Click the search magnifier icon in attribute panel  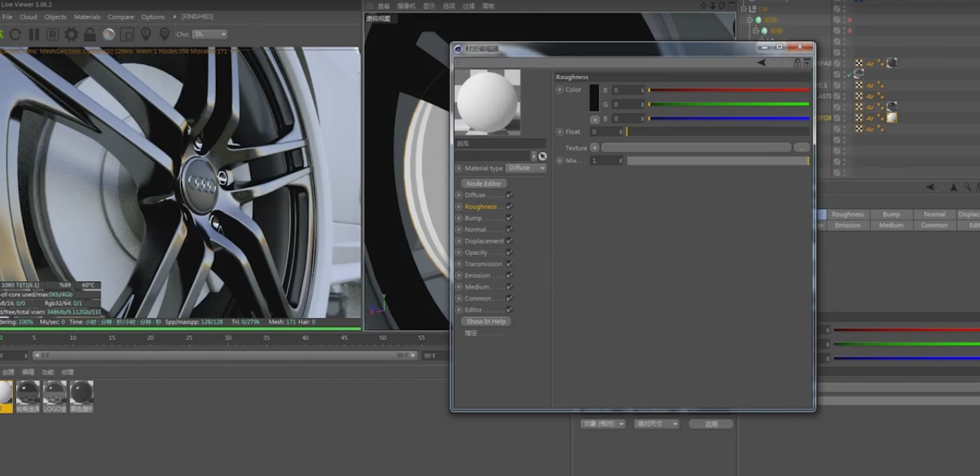[967, 187]
